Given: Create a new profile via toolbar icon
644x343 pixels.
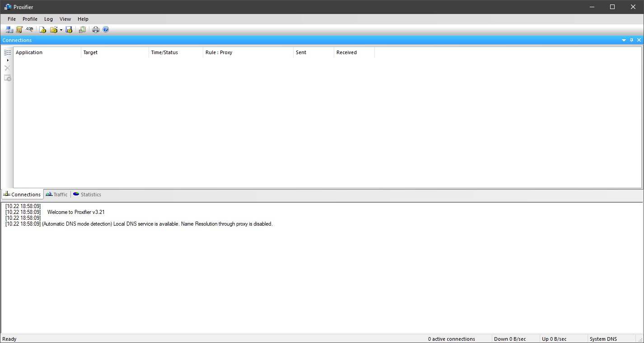Looking at the screenshot, I should pos(43,30).
